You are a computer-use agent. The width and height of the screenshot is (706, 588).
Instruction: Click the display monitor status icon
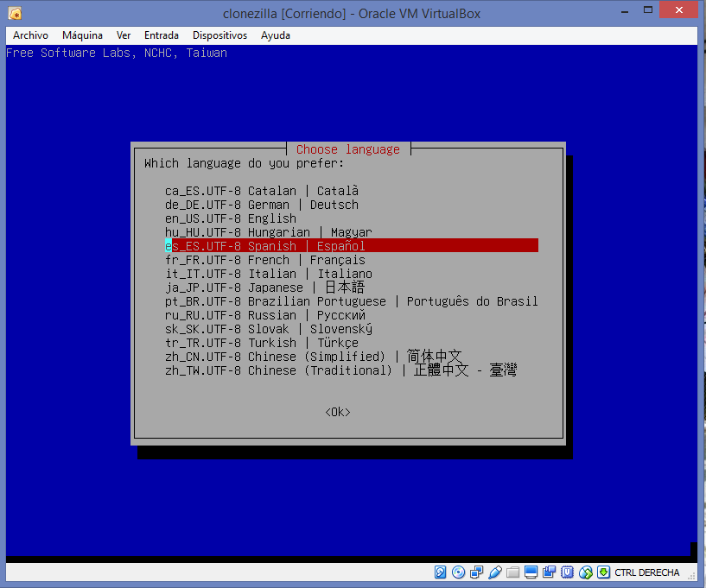pyautogui.click(x=531, y=572)
